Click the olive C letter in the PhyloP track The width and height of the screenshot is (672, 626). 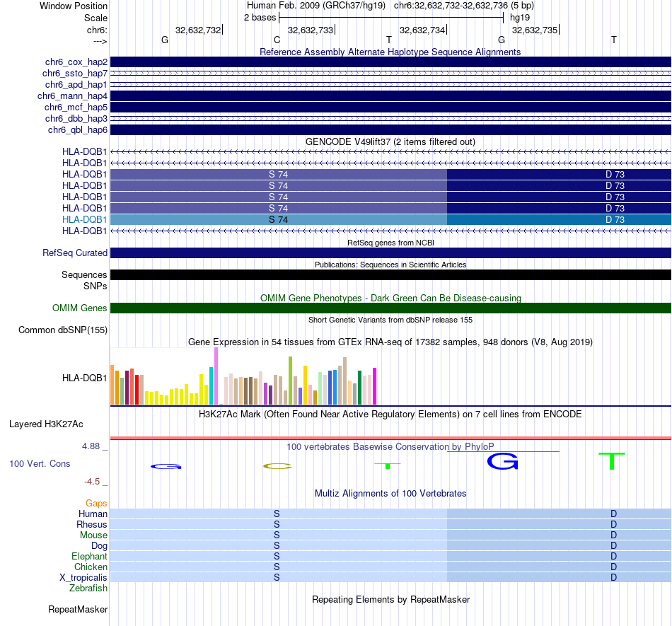277,466
